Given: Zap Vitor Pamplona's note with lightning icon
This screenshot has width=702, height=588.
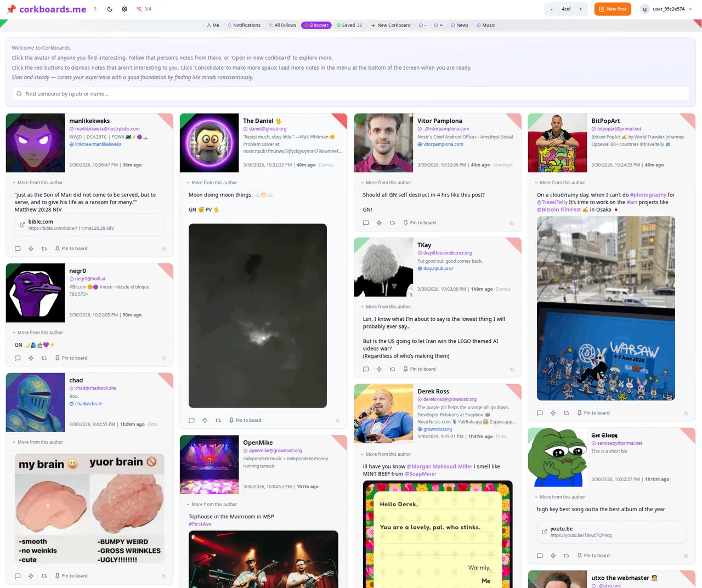Looking at the screenshot, I should pos(379,223).
